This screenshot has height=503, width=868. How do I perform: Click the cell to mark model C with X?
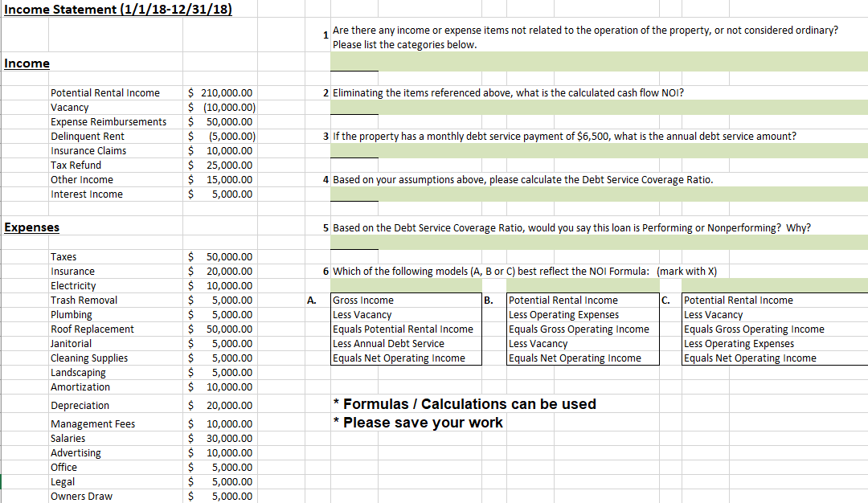coord(772,284)
